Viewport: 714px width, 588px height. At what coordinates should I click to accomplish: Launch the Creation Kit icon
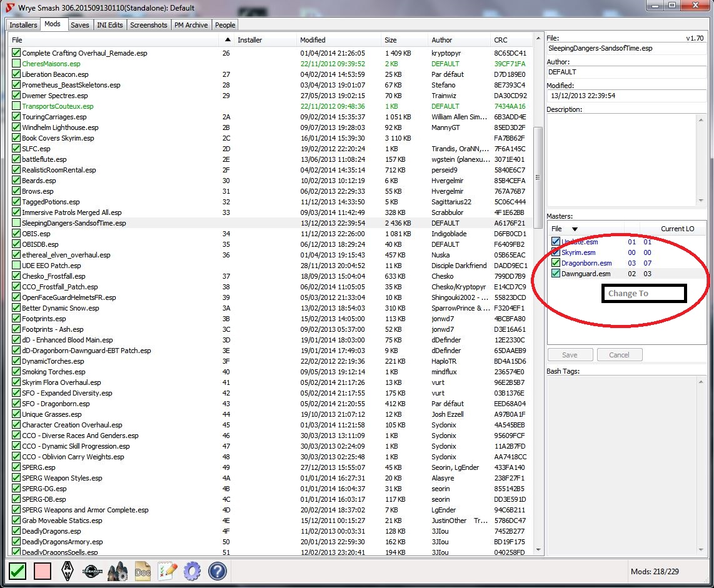pos(93,571)
